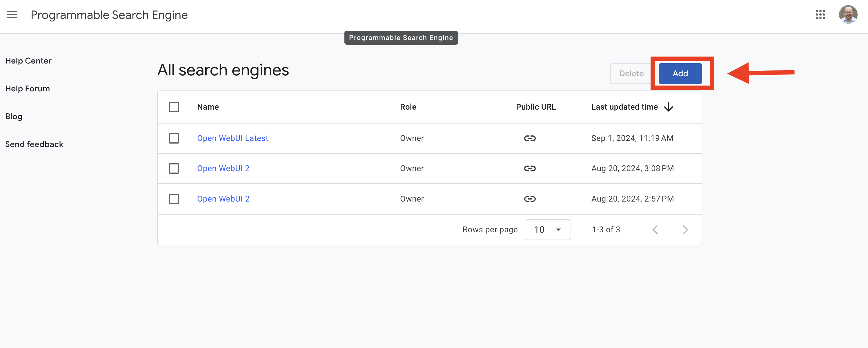Click the Delete button

click(631, 73)
